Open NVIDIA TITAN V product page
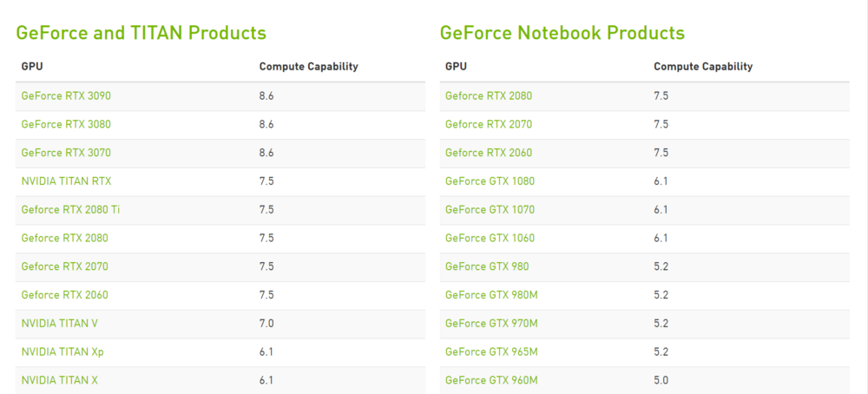The image size is (868, 394). pyautogui.click(x=59, y=324)
